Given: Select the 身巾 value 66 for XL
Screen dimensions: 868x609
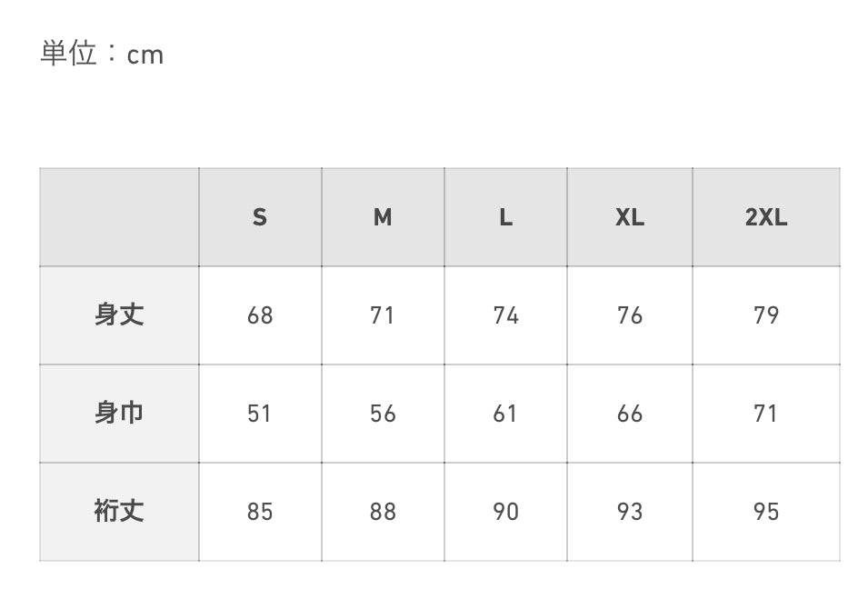Looking at the screenshot, I should [x=630, y=414].
